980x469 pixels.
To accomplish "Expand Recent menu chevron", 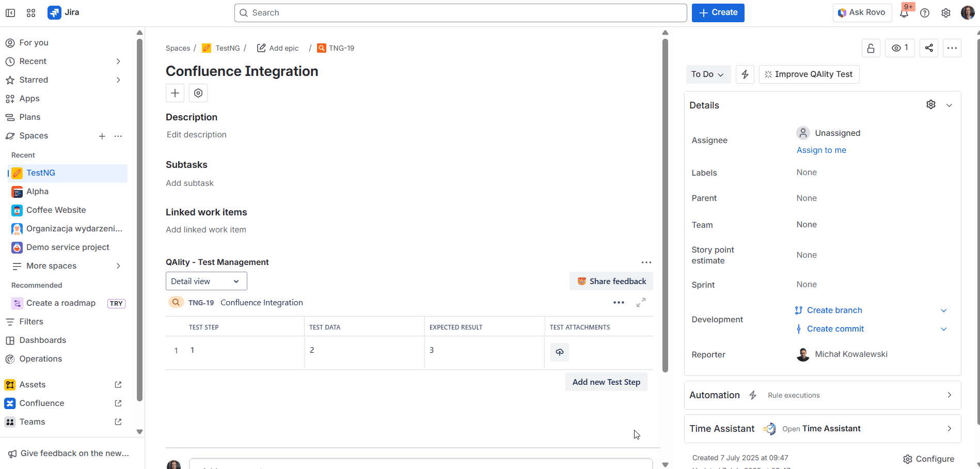I will click(x=118, y=61).
